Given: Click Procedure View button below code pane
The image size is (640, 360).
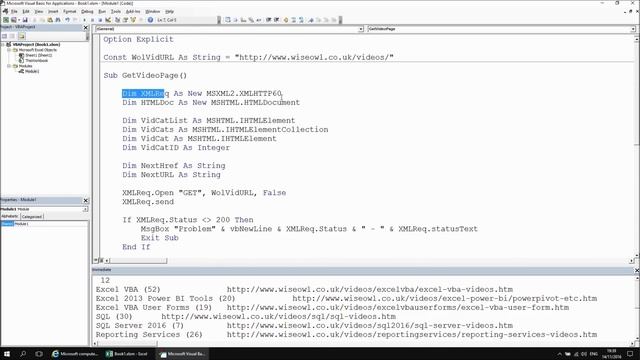Looking at the screenshot, I should pyautogui.click(x=96, y=260).
